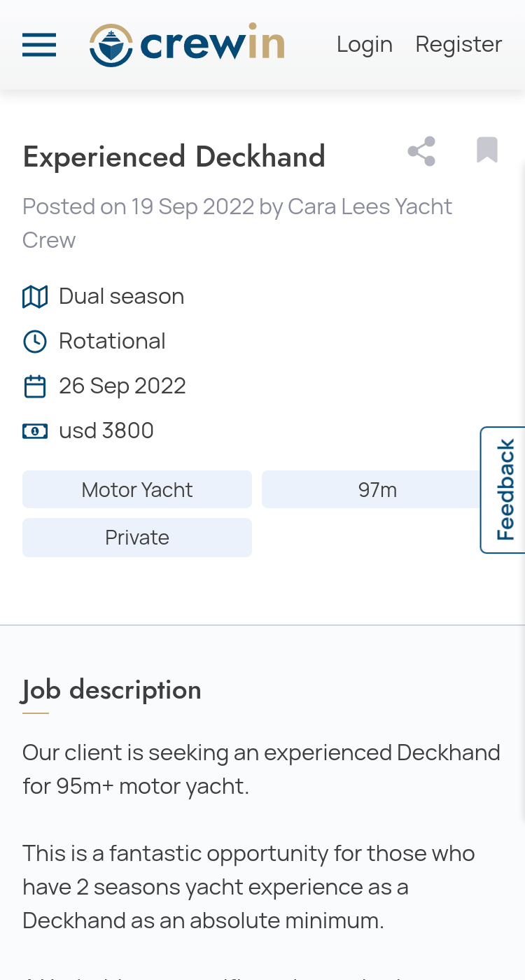Click the money icon beside usd 3800
Viewport: 525px width, 980px height.
click(x=35, y=431)
